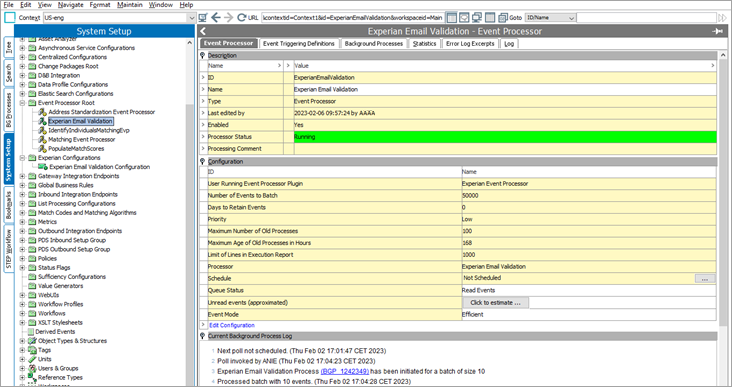This screenshot has height=387, width=732.
Task: Click the URL address field
Action: [352, 18]
